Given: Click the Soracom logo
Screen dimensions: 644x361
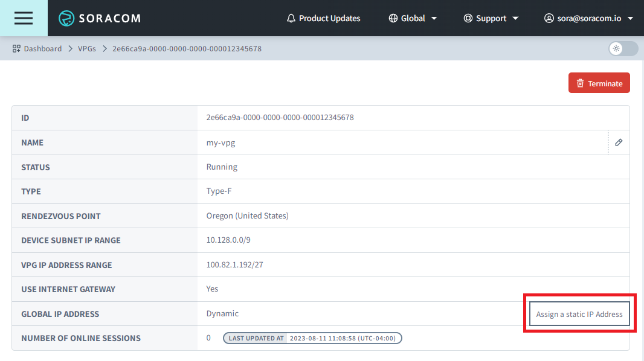Looking at the screenshot, I should pyautogui.click(x=98, y=18).
